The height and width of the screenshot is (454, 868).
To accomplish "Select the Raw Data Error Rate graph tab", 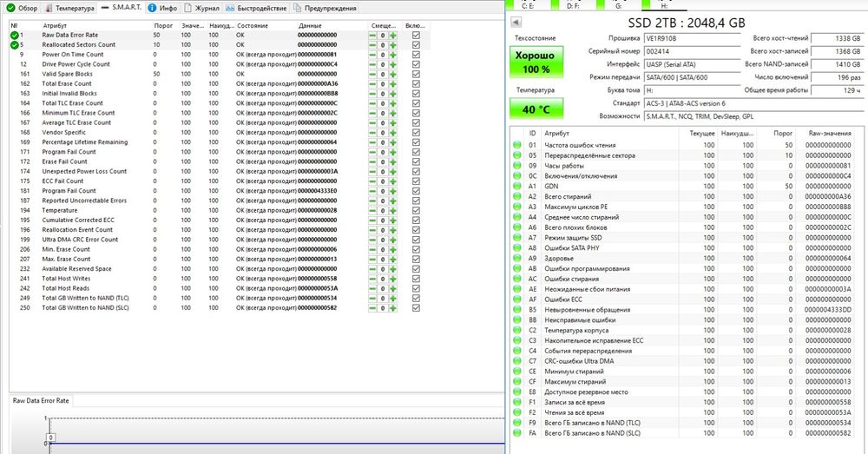I will 41,400.
